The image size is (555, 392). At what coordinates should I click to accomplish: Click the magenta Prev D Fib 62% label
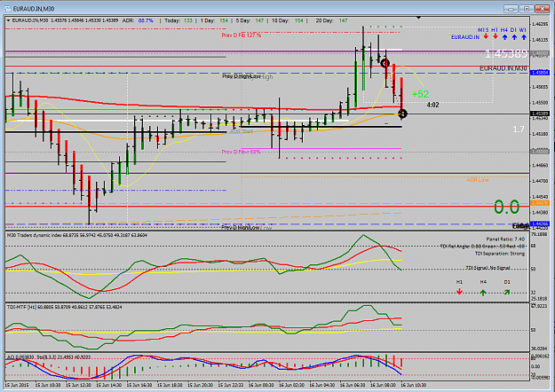pyautogui.click(x=241, y=152)
